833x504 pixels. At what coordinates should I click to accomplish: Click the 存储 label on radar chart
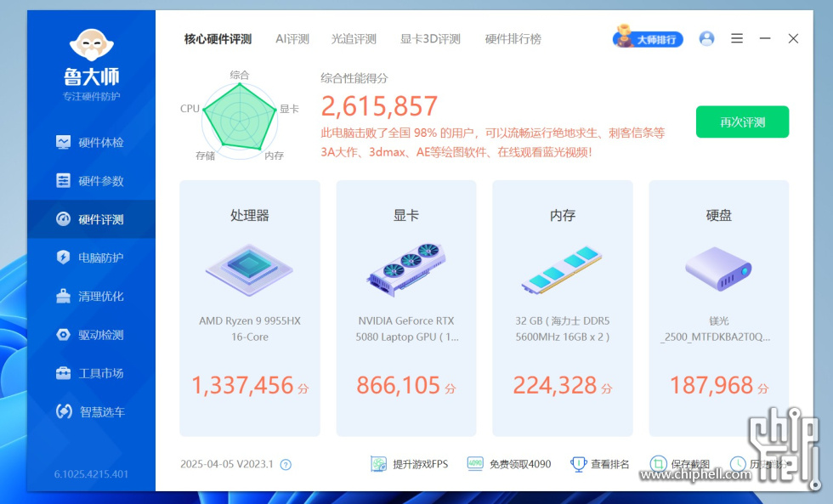[205, 156]
